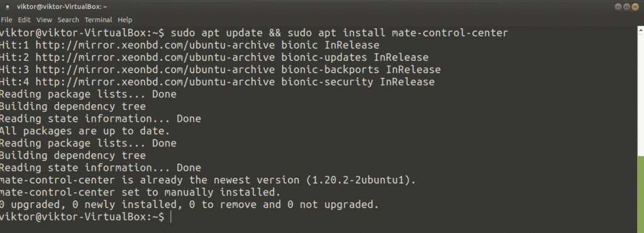644x233 pixels.
Task: Click the mirror URL on the Hit:1 line
Action: point(155,45)
